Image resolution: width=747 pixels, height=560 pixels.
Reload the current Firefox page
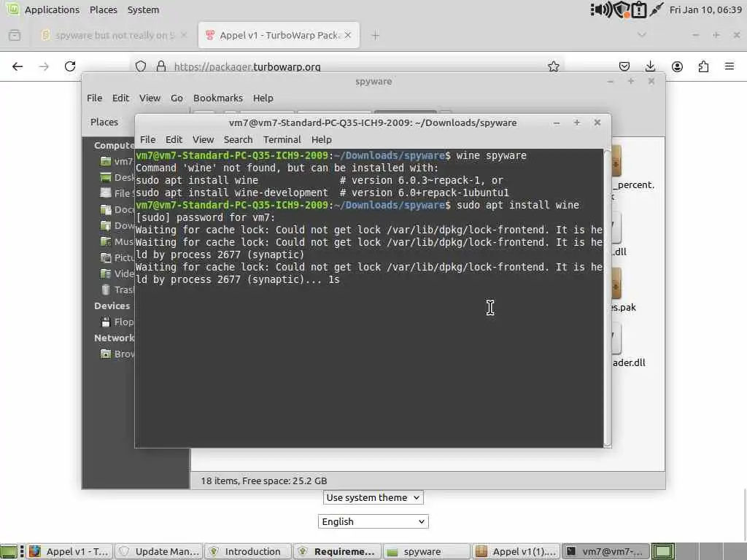[70, 66]
